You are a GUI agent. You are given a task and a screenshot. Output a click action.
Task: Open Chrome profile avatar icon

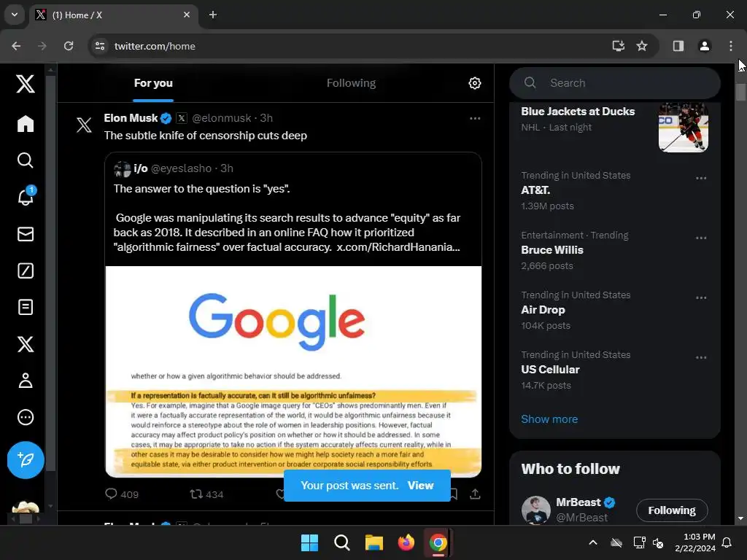704,46
